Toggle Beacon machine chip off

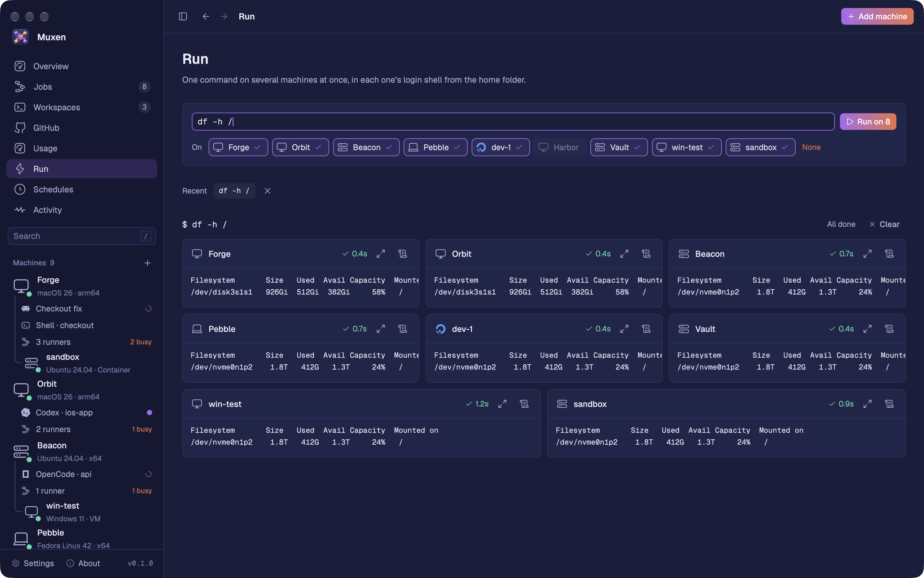(x=366, y=147)
